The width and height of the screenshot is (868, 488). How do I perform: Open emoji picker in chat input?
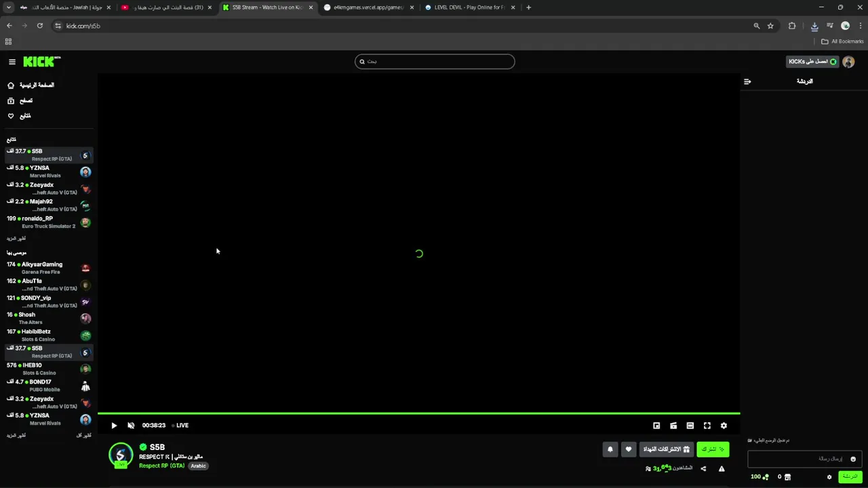click(x=853, y=459)
